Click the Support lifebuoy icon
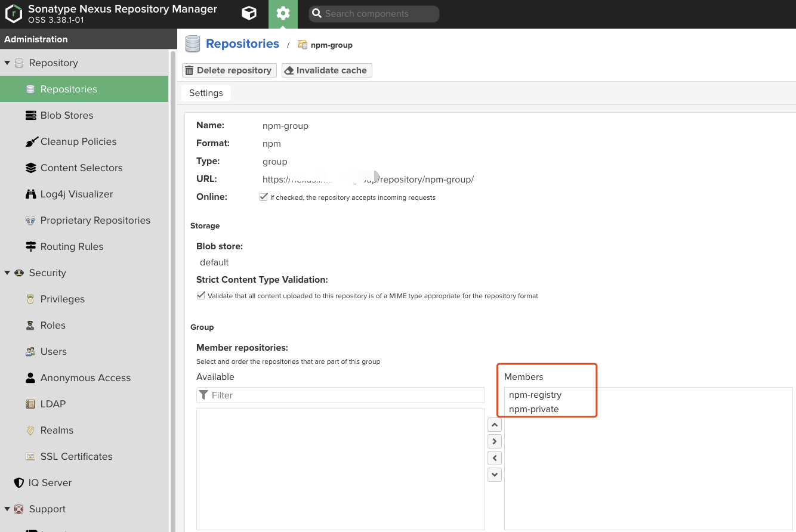 tap(19, 509)
